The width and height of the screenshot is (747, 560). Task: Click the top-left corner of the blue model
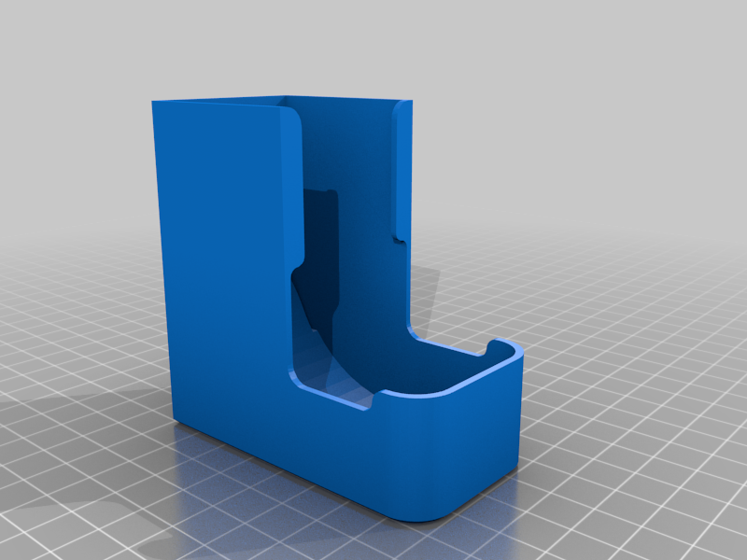pyautogui.click(x=153, y=102)
